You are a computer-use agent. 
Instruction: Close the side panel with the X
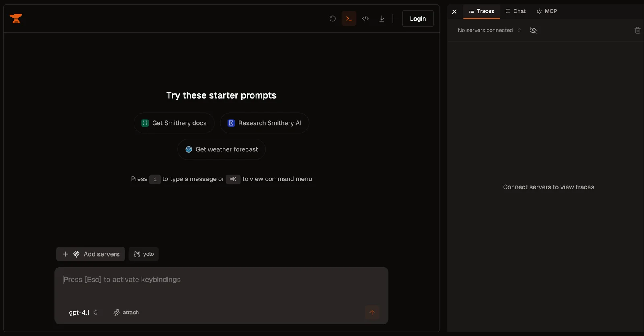click(x=454, y=12)
